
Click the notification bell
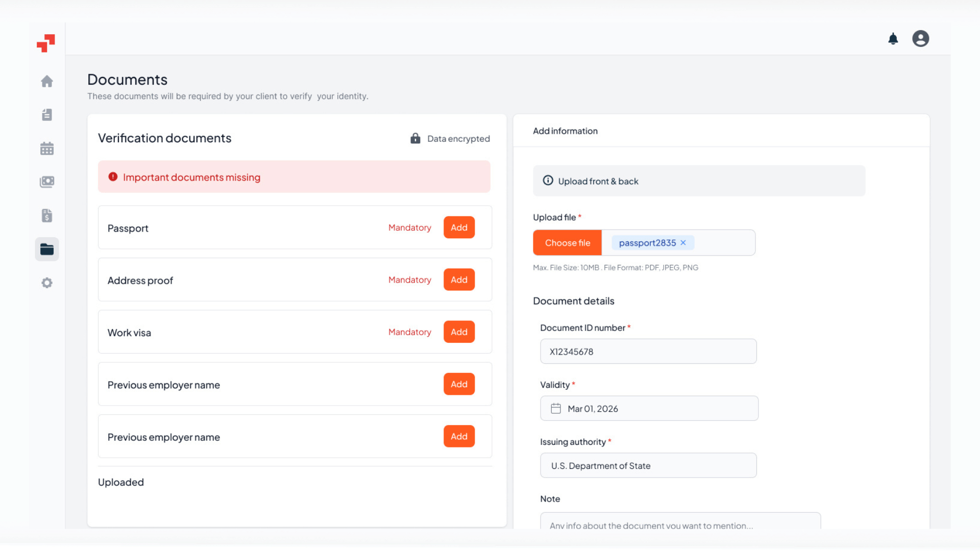coord(893,38)
